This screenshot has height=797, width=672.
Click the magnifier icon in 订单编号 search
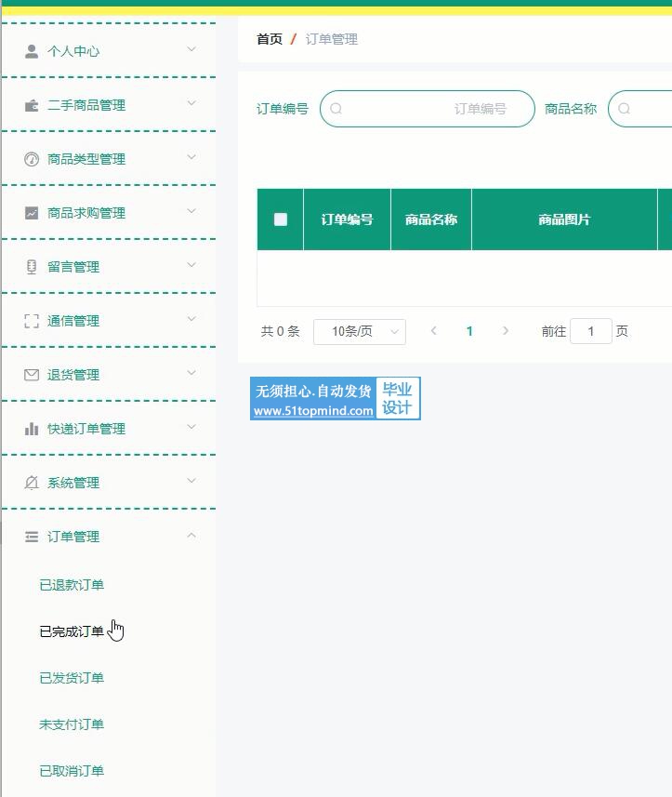pyautogui.click(x=336, y=108)
